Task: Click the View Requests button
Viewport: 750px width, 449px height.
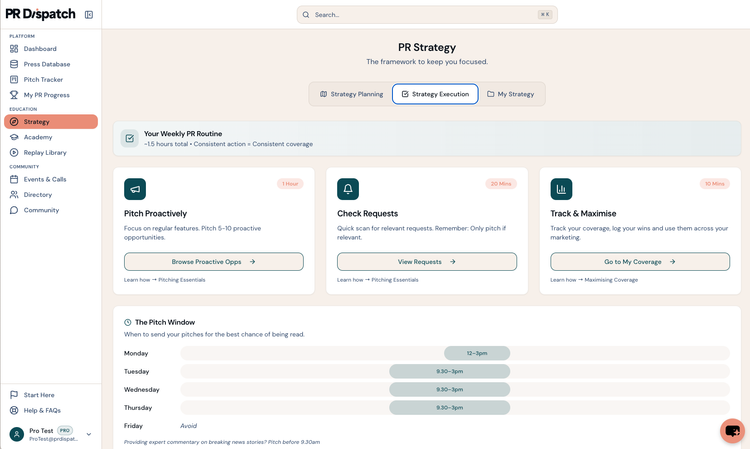Action: [x=427, y=262]
